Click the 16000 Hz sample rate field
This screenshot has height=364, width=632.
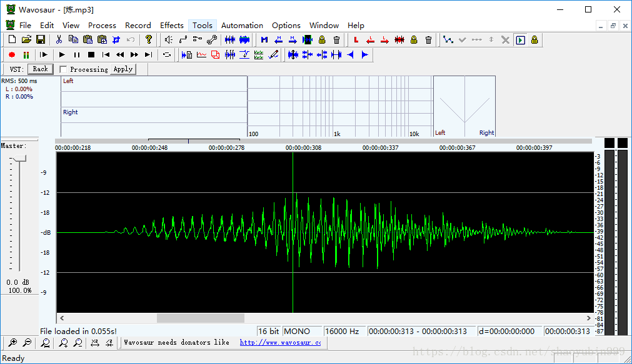click(344, 332)
